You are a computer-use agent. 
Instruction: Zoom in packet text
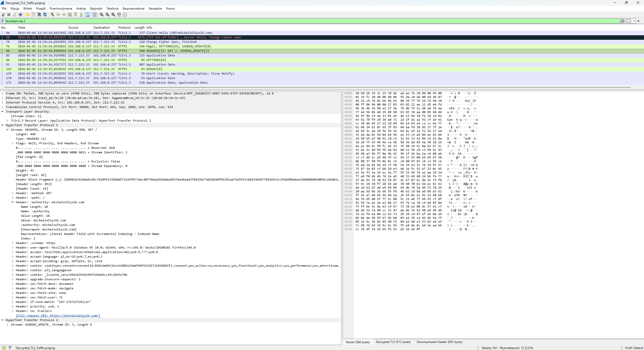[x=101, y=15]
